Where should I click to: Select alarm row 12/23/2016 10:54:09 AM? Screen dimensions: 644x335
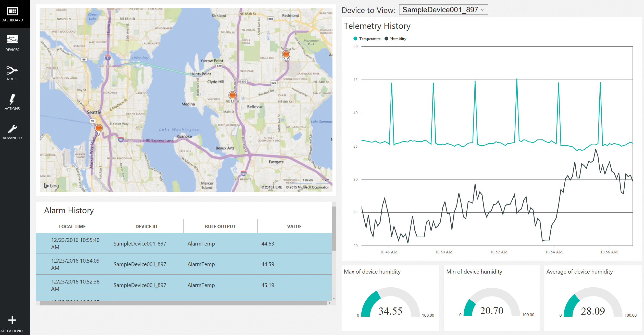coord(184,264)
